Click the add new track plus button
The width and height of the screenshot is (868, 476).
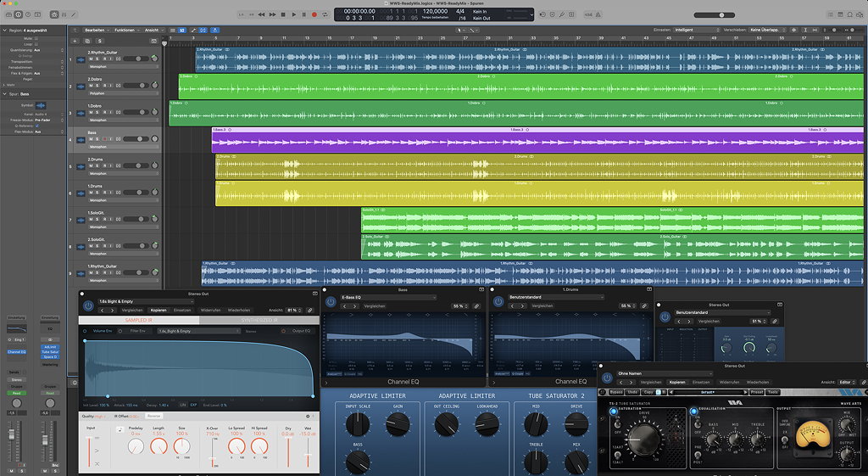75,40
